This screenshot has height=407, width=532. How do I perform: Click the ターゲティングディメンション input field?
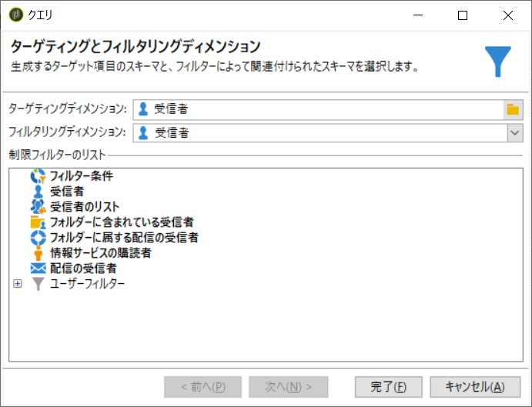(x=318, y=109)
